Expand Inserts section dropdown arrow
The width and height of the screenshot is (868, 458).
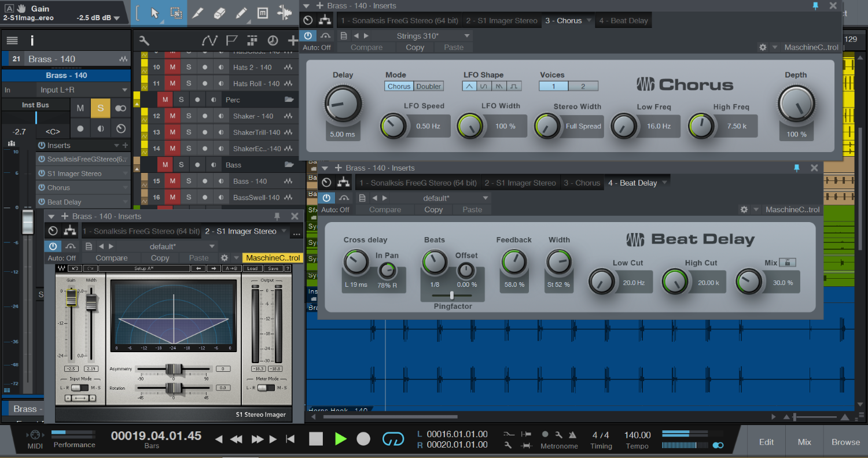click(x=117, y=146)
